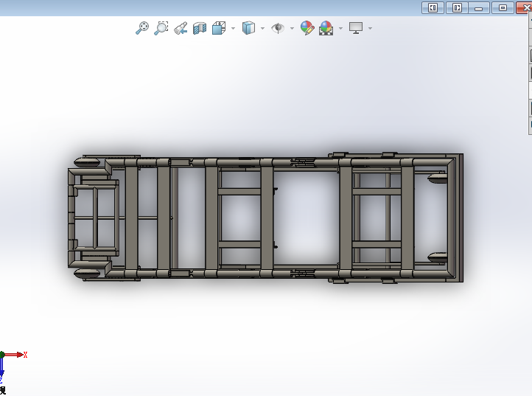Tile the document window to the left
The height and width of the screenshot is (396, 532).
pyautogui.click(x=433, y=7)
